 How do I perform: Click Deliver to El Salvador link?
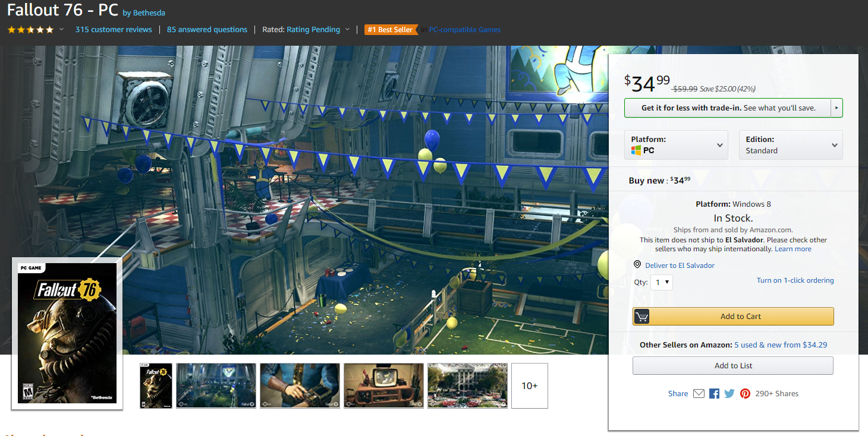click(680, 266)
